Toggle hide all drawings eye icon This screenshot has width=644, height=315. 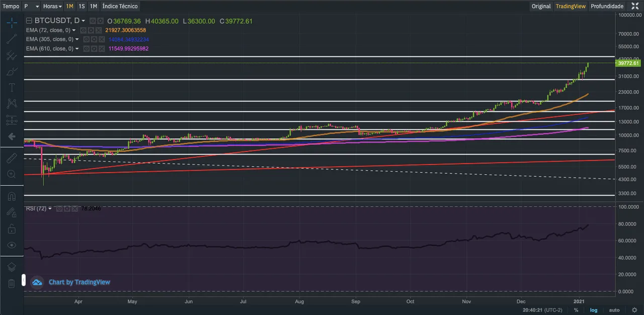12,245
